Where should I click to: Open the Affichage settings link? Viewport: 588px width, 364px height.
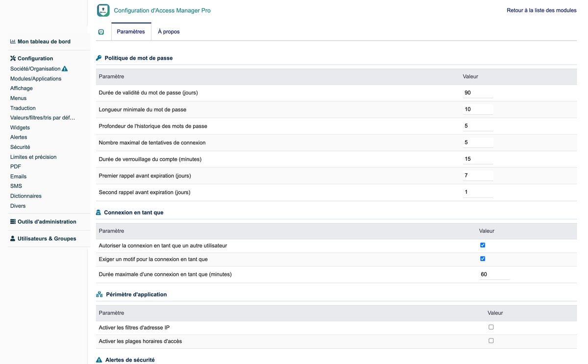22,88
